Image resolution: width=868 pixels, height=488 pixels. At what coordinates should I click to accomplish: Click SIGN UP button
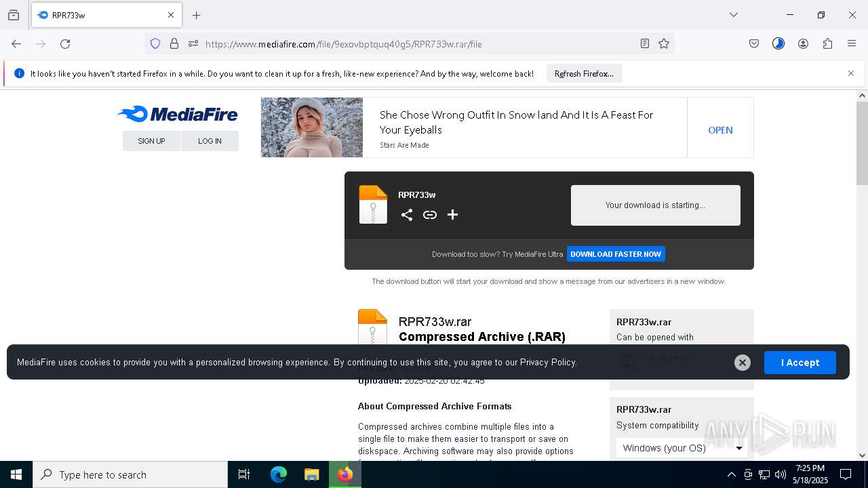pyautogui.click(x=151, y=141)
